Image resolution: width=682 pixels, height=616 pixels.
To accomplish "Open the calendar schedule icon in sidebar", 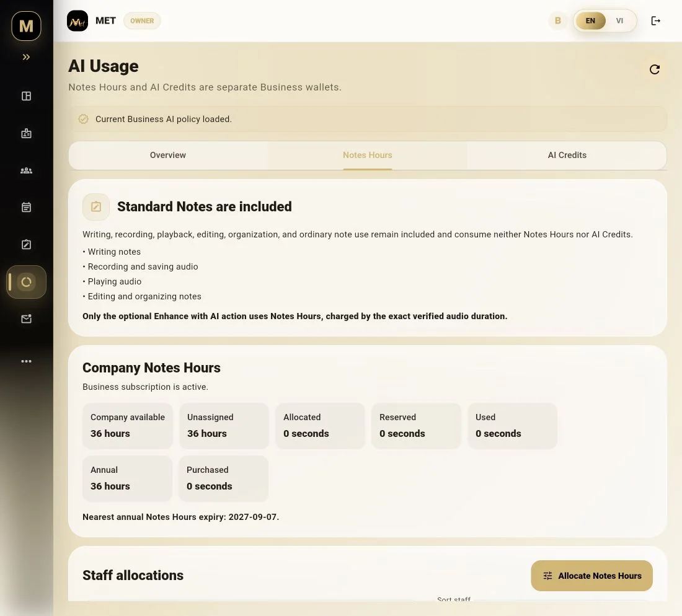I will [x=26, y=208].
